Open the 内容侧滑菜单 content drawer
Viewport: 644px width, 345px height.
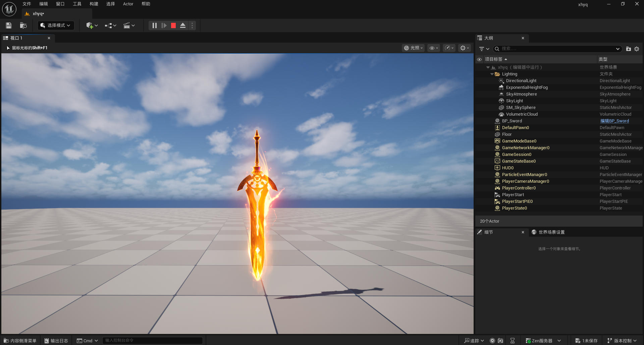pyautogui.click(x=20, y=341)
